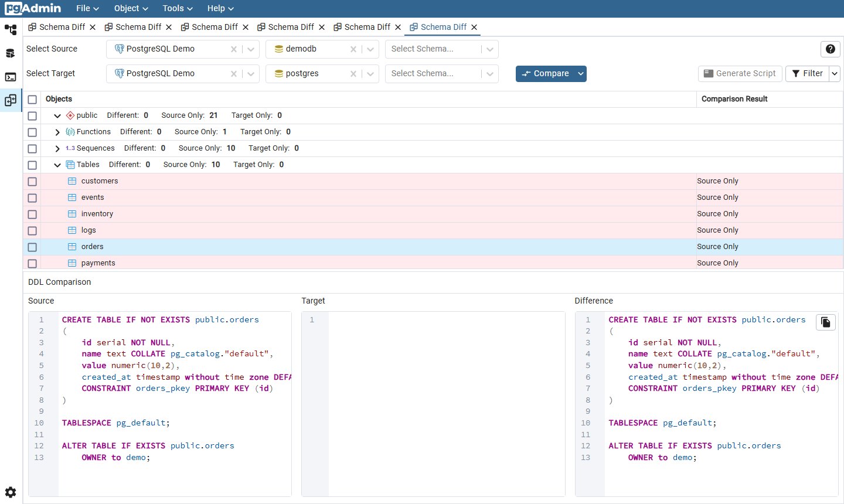Screen dimensions: 844x504
Task: Check the inventory table checkbox
Action: 32,214
